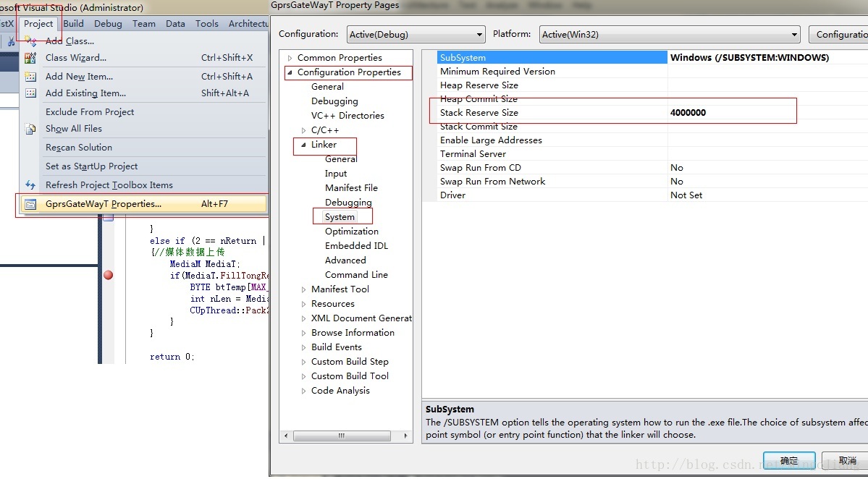Choose Add Existing Item entry
The image size is (868, 479).
[144, 93]
